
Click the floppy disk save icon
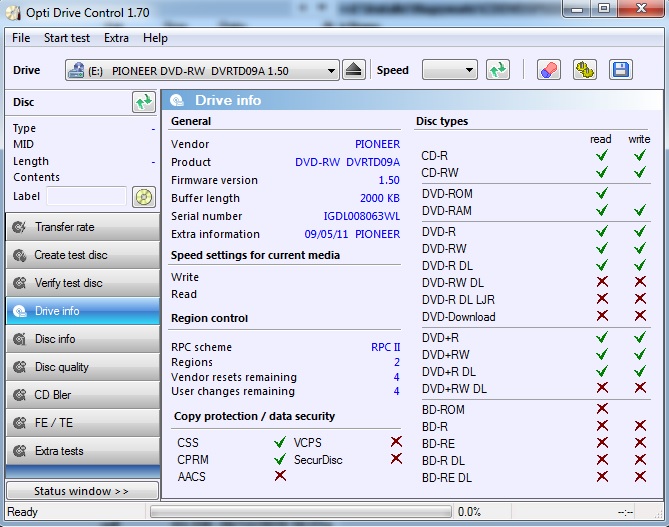pyautogui.click(x=620, y=70)
